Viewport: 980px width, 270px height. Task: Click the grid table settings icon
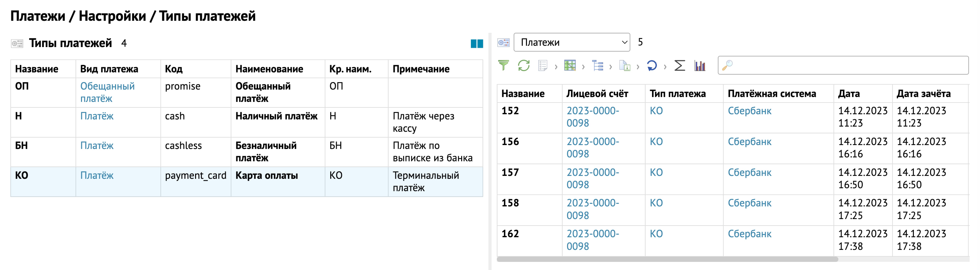click(570, 66)
